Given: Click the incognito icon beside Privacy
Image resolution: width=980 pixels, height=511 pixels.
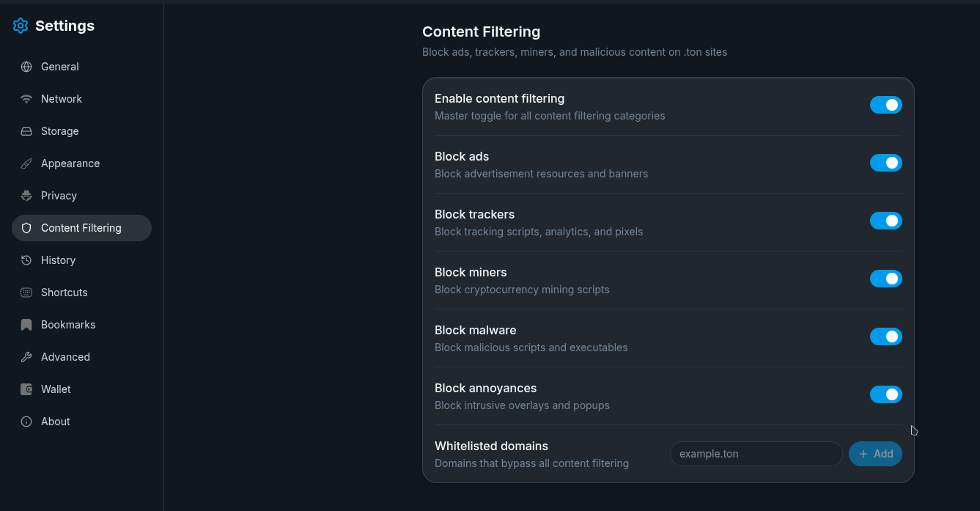Looking at the screenshot, I should [26, 196].
